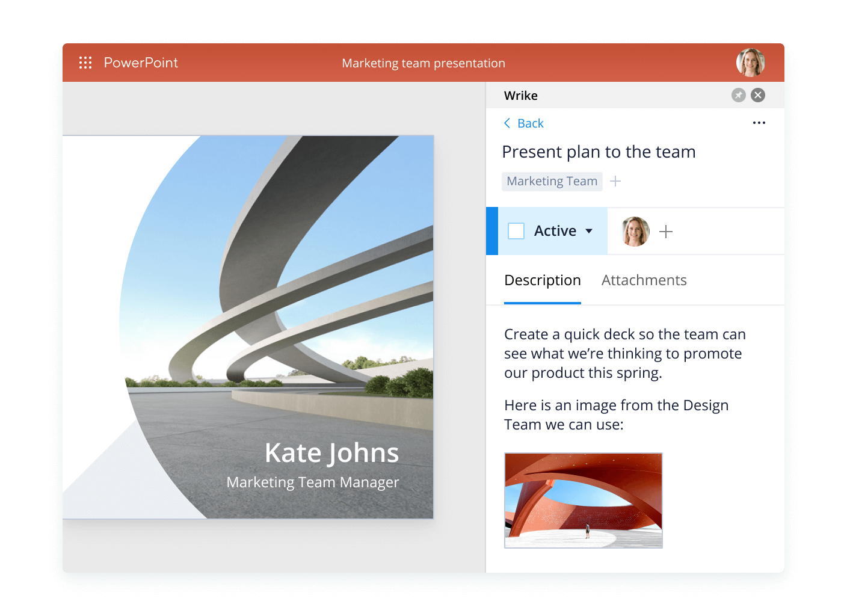Pin the Wrike panel
Image resolution: width=847 pixels, height=616 pixels.
[x=738, y=95]
